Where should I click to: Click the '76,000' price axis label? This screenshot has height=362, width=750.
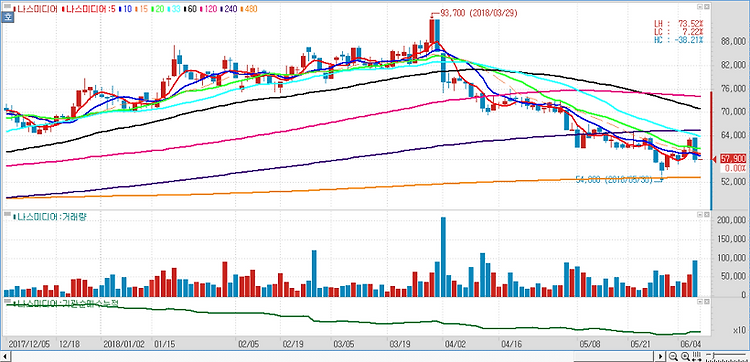click(733, 89)
